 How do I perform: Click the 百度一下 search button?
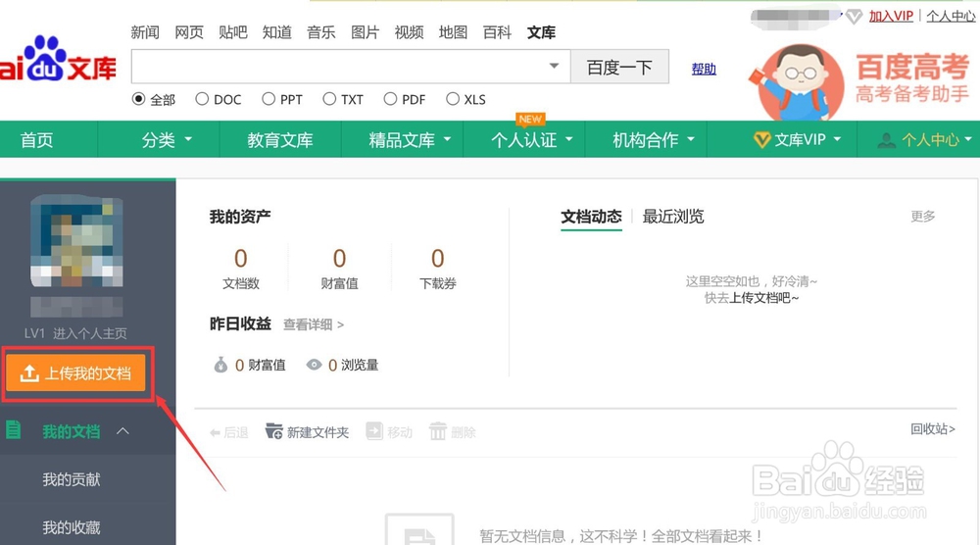[619, 67]
